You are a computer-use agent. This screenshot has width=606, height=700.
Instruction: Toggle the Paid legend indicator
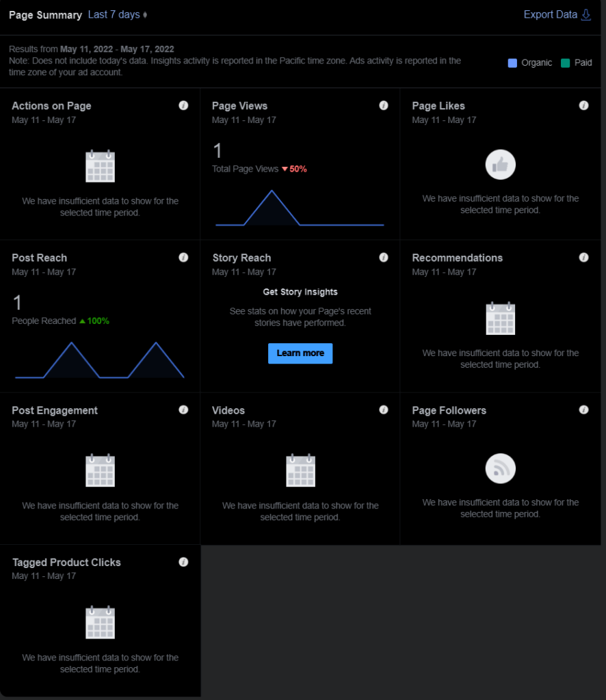coord(564,62)
